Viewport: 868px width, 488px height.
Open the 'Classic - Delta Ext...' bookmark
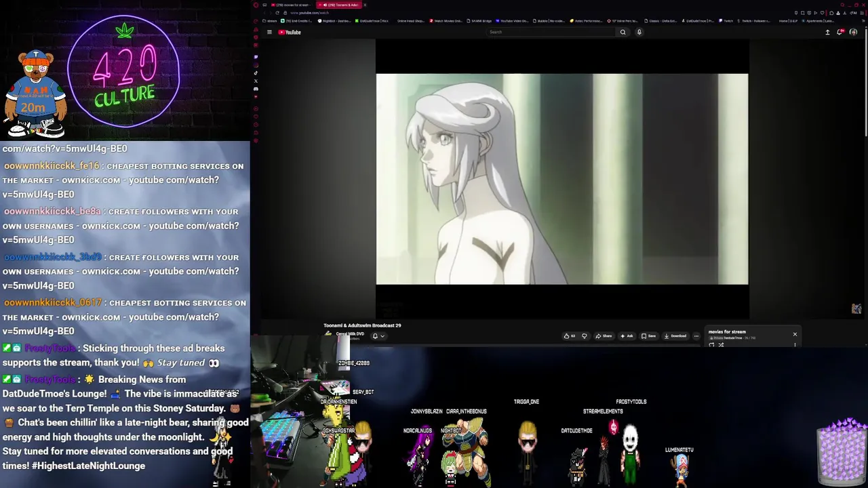pos(660,21)
